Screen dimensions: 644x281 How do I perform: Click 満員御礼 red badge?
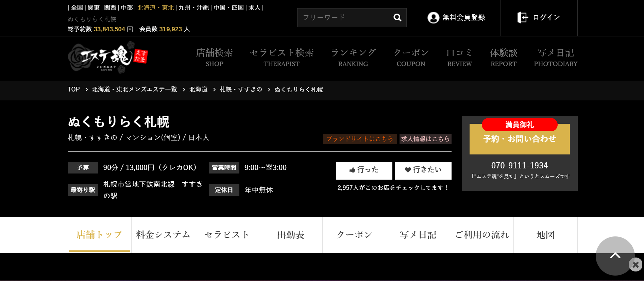(x=520, y=125)
